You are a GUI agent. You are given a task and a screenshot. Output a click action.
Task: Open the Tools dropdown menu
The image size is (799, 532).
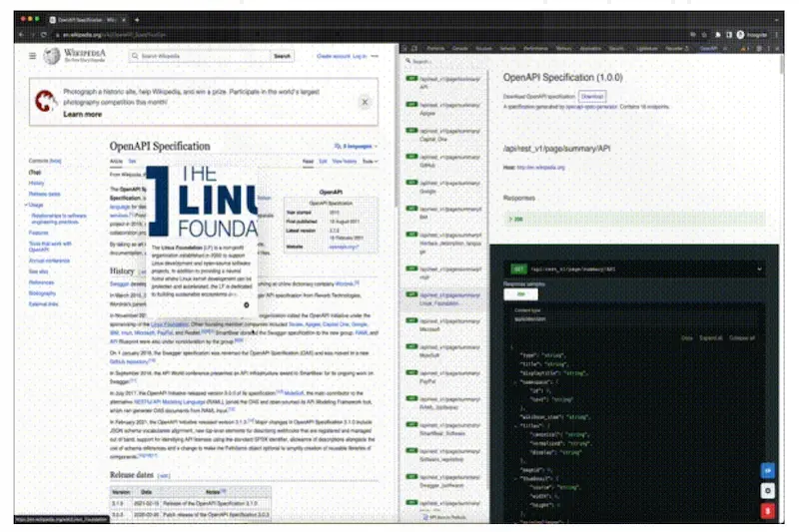pos(370,161)
